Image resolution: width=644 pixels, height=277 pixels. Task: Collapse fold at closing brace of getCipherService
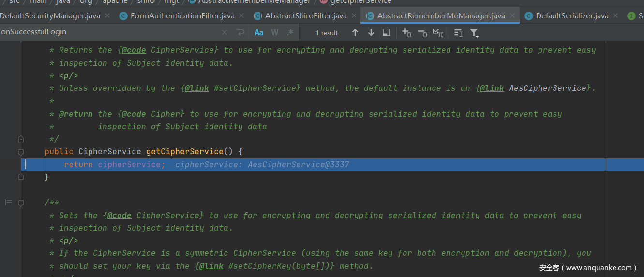[21, 177]
